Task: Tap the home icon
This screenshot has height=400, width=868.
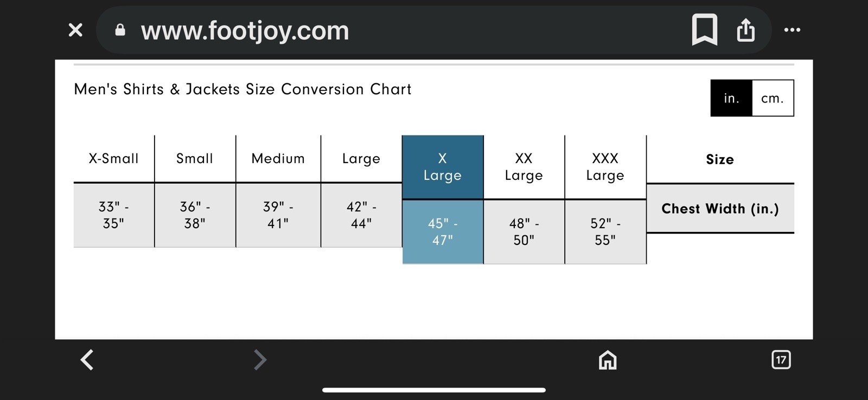Action: click(x=608, y=360)
